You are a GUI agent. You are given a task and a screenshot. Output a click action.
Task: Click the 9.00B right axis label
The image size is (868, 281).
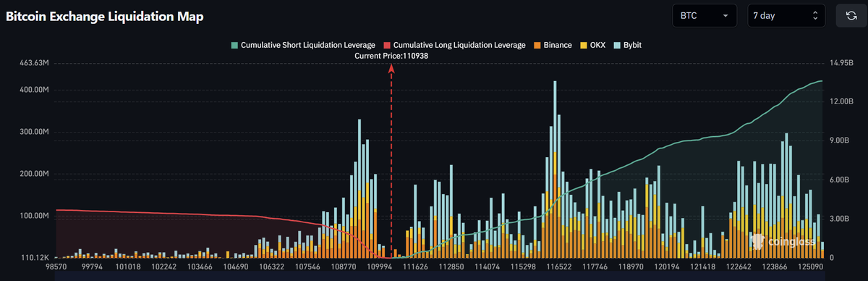[840, 140]
